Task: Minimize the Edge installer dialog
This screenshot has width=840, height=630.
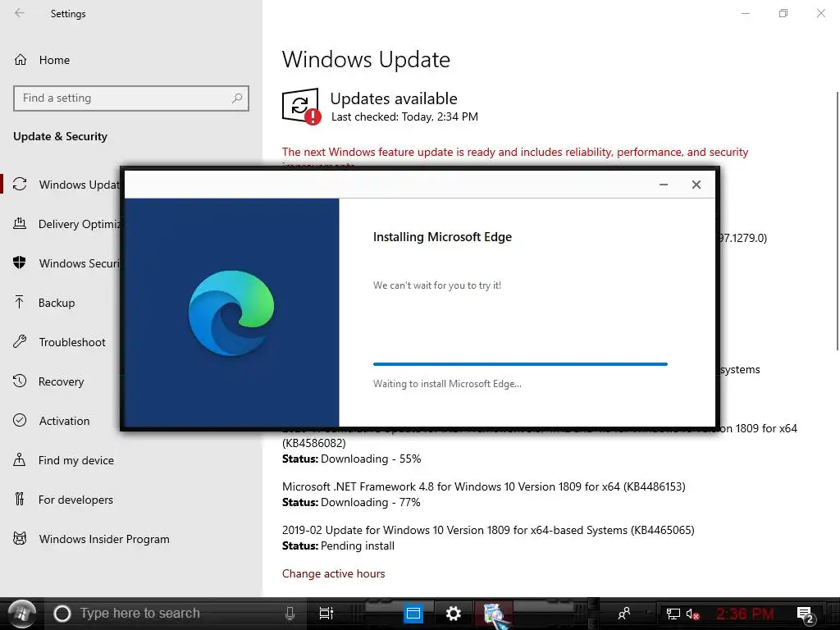Action: [x=663, y=185]
